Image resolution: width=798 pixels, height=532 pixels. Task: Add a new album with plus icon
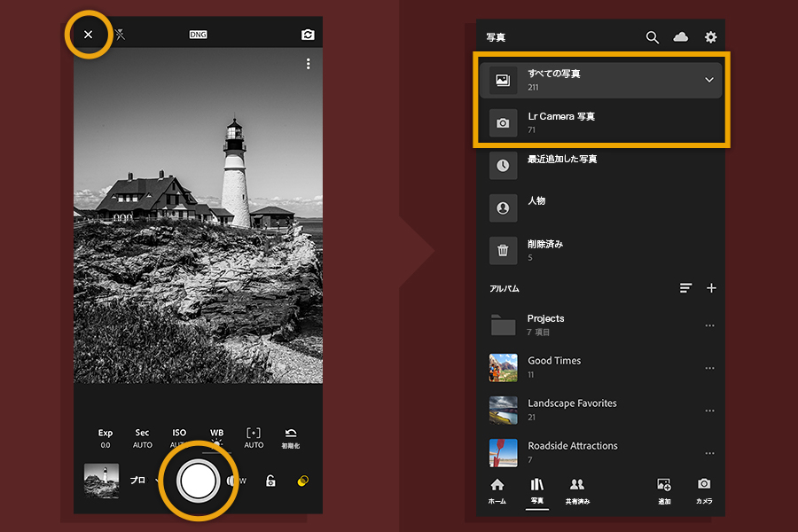[711, 288]
